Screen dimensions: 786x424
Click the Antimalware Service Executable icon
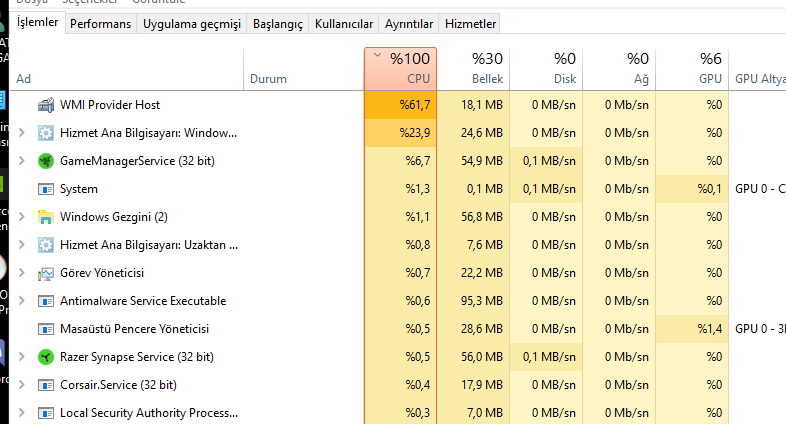point(46,301)
